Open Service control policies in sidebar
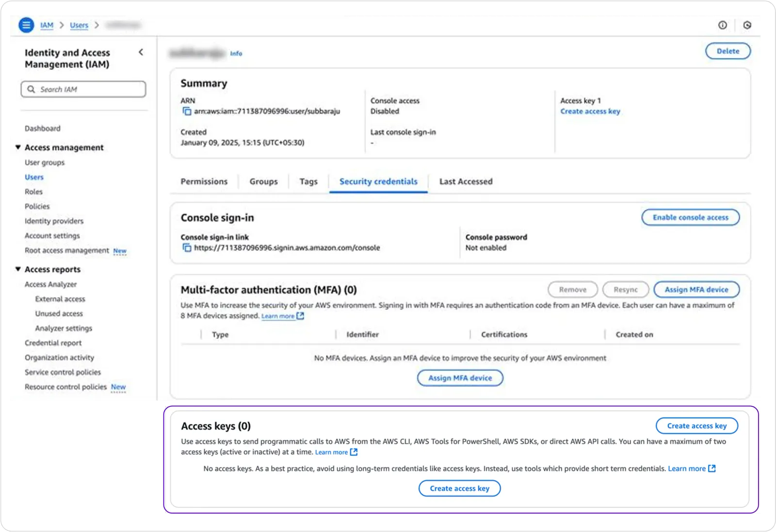The height and width of the screenshot is (532, 776). tap(63, 372)
